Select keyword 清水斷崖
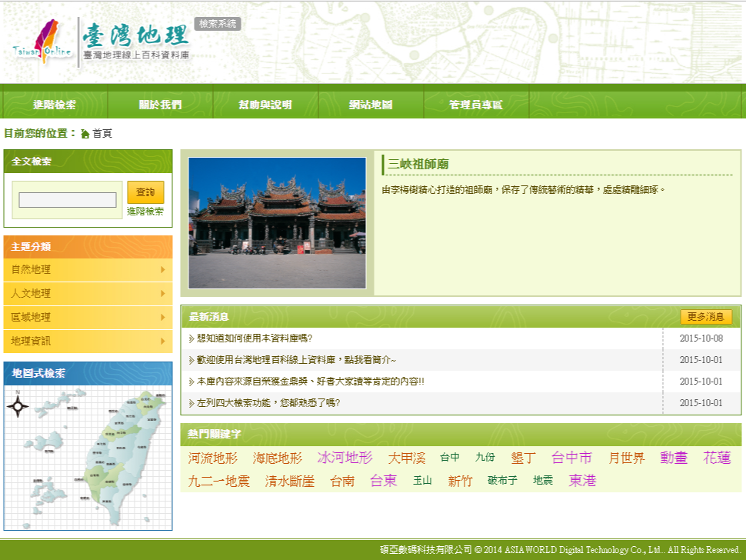This screenshot has height=560, width=746. tap(290, 481)
